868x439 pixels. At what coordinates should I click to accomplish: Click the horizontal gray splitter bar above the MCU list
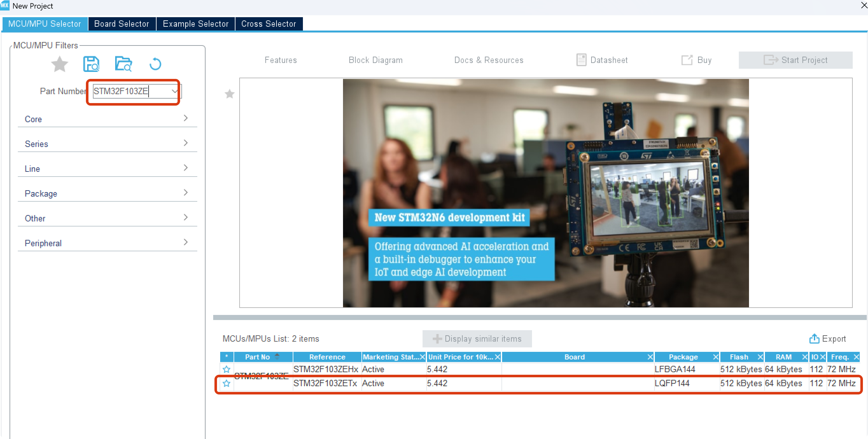pyautogui.click(x=539, y=317)
